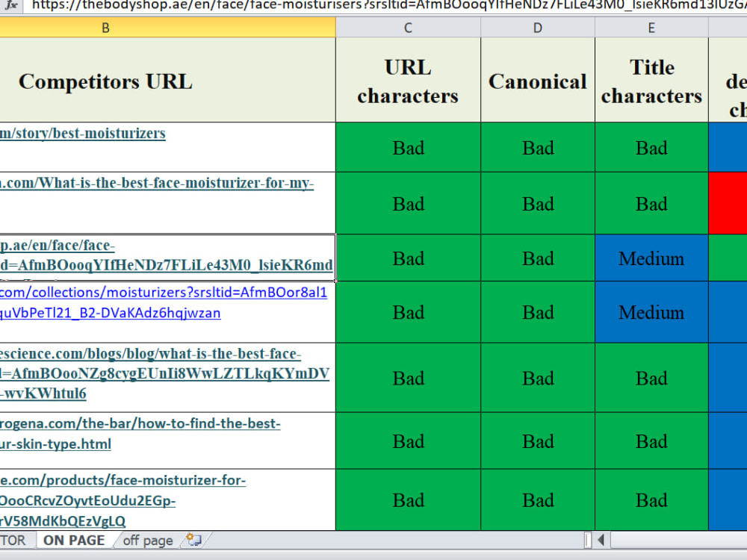Screen dimensions: 747x560
Task: Select Title characters Bad in products/face-moisturizer-for- row
Action: pyautogui.click(x=651, y=500)
